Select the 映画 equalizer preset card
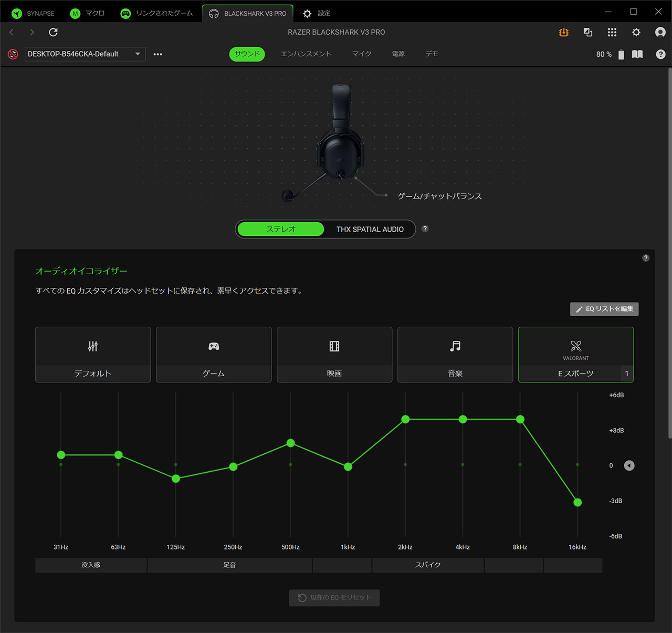672x633 pixels. 334,355
